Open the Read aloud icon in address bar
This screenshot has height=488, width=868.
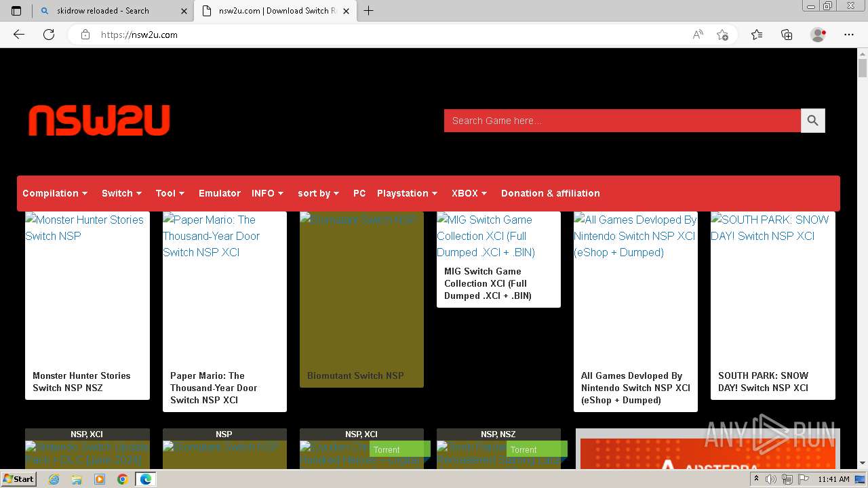[x=698, y=35]
